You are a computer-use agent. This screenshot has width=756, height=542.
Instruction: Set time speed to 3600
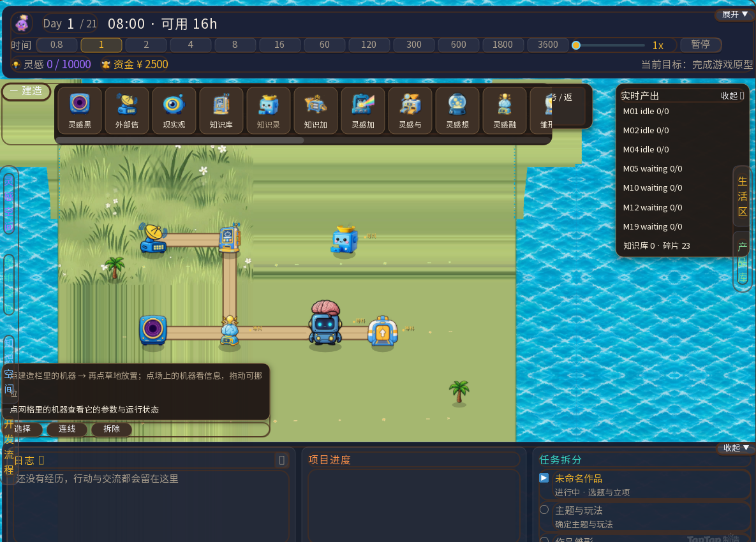(548, 45)
